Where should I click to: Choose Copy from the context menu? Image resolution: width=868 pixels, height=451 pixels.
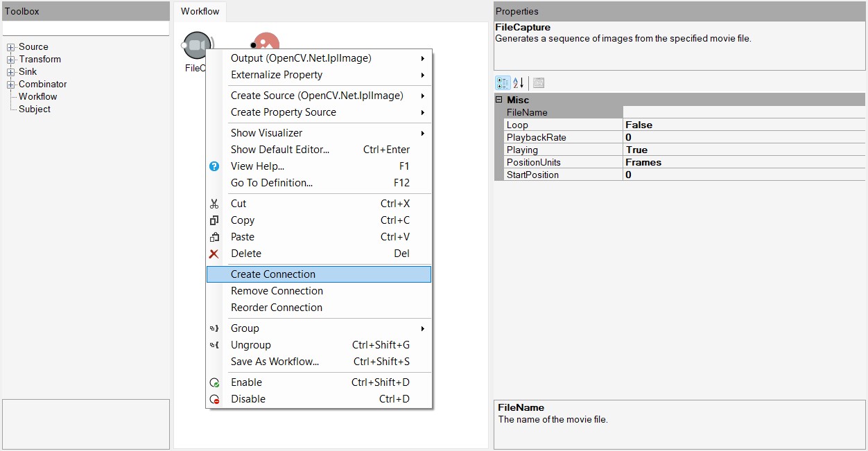[x=319, y=220]
